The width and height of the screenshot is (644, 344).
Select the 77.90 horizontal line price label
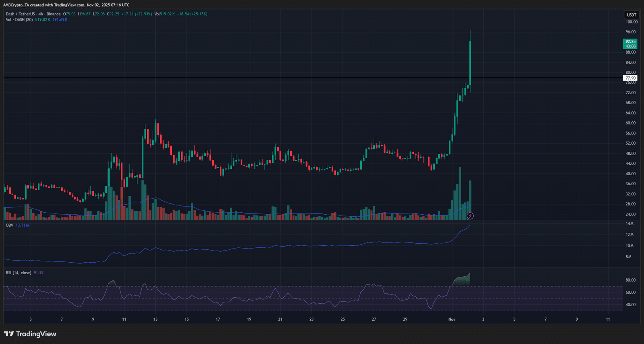(x=630, y=78)
